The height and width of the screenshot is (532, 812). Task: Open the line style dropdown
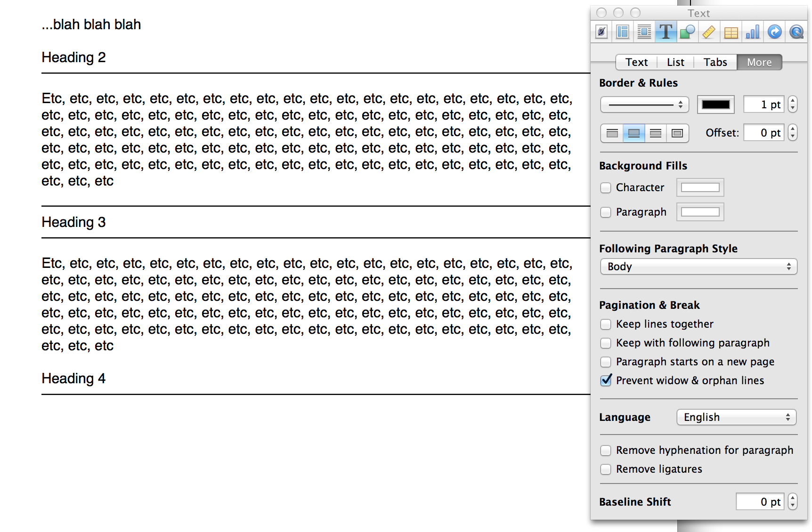645,104
